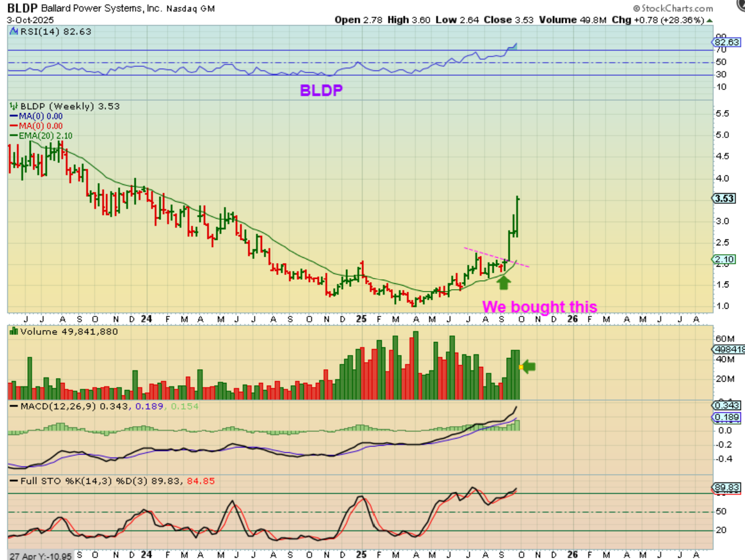Image resolution: width=745 pixels, height=560 pixels.
Task: Click the tallest green volume bar near April 2025
Action: (415, 365)
